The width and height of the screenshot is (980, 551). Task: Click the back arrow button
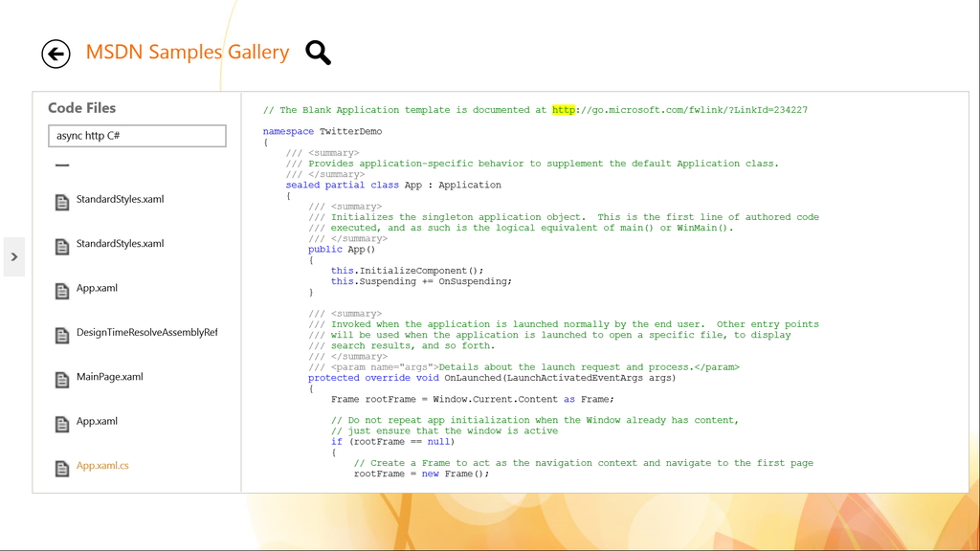(56, 54)
